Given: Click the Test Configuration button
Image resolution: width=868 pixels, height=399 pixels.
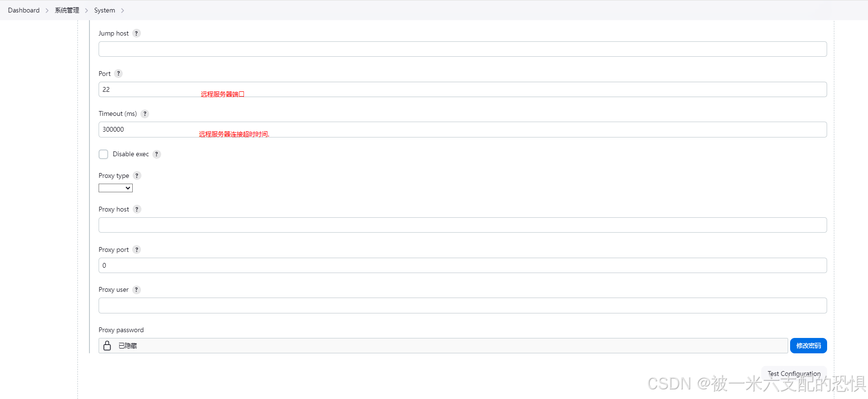Looking at the screenshot, I should coord(794,374).
